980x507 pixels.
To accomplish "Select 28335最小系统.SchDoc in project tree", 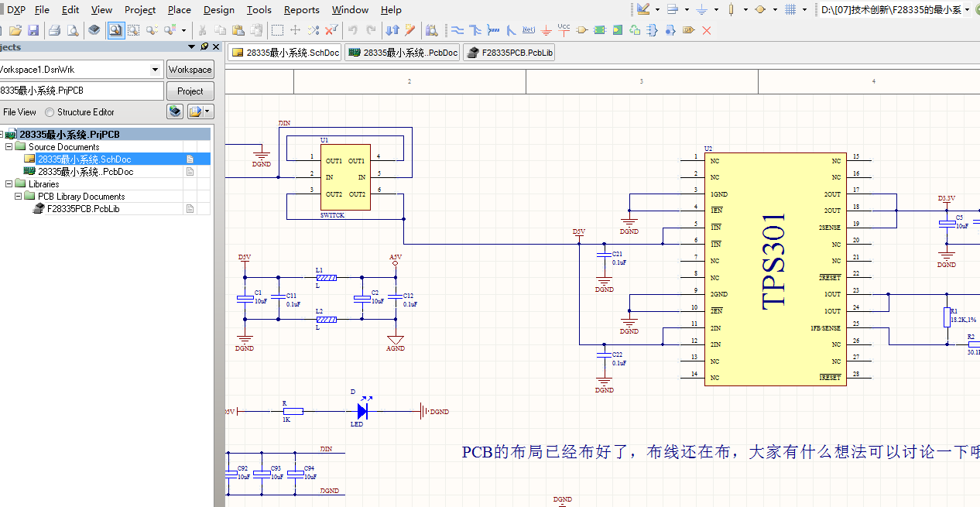I will coord(84,159).
